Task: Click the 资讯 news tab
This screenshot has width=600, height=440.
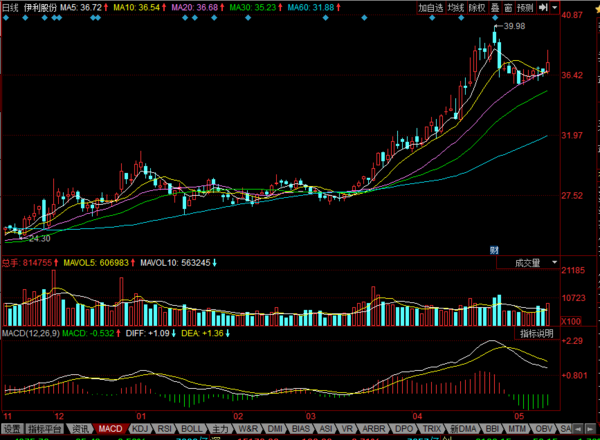Action: [x=80, y=428]
